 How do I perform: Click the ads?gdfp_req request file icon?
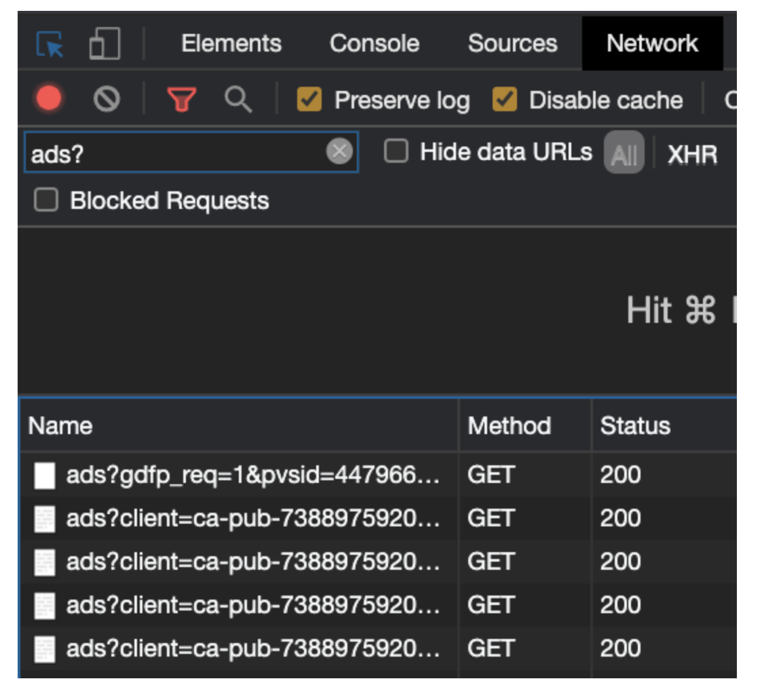tap(45, 475)
